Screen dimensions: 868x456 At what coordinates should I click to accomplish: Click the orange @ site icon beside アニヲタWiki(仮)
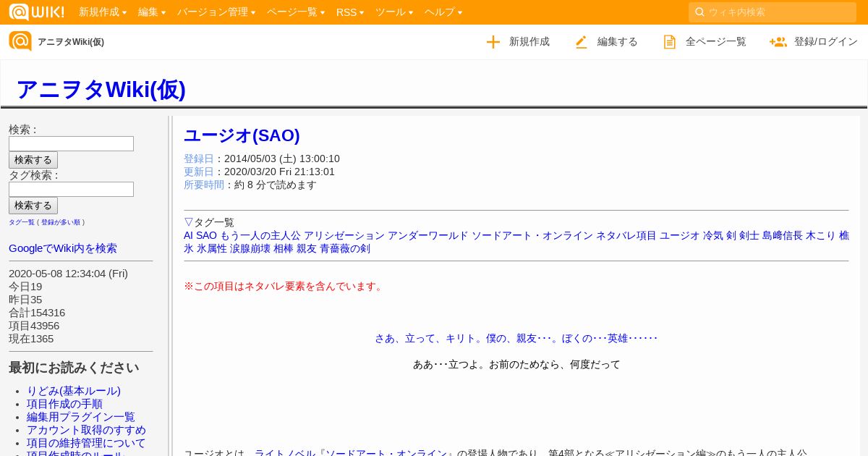tap(20, 41)
